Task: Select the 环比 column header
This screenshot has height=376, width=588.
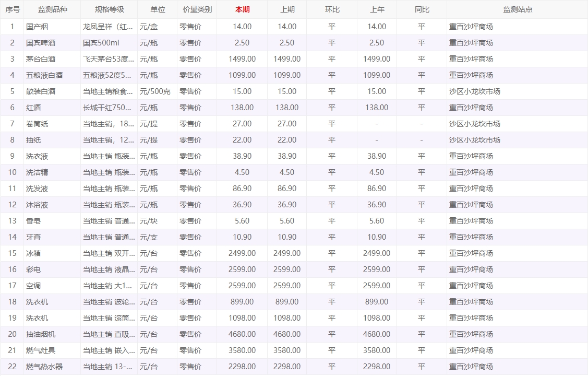Action: pyautogui.click(x=332, y=9)
